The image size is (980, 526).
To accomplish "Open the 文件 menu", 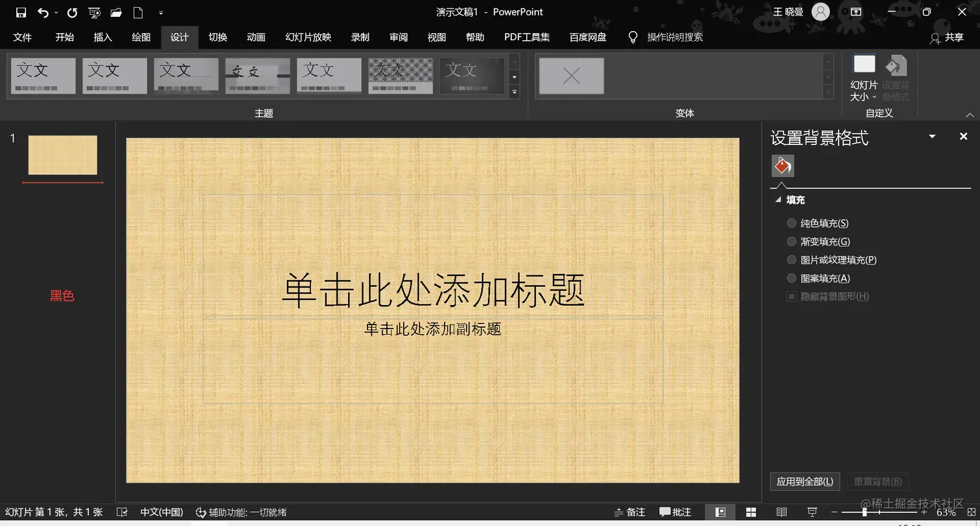I will click(22, 37).
